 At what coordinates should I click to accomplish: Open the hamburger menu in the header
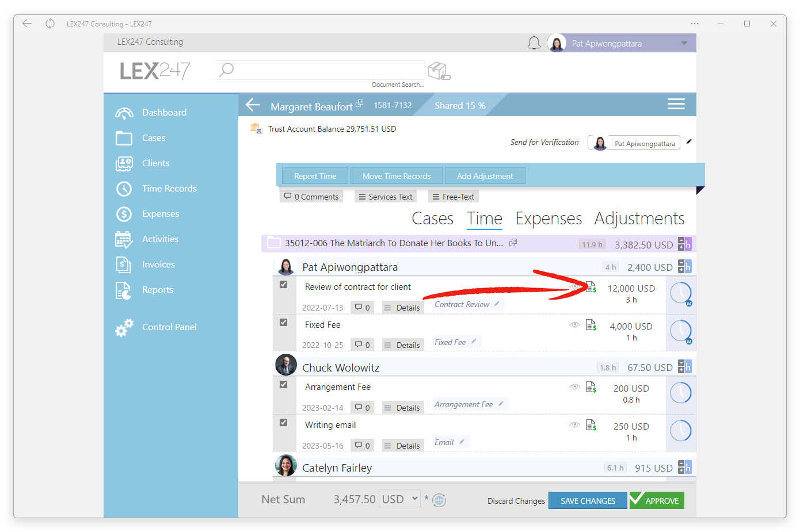pos(676,104)
